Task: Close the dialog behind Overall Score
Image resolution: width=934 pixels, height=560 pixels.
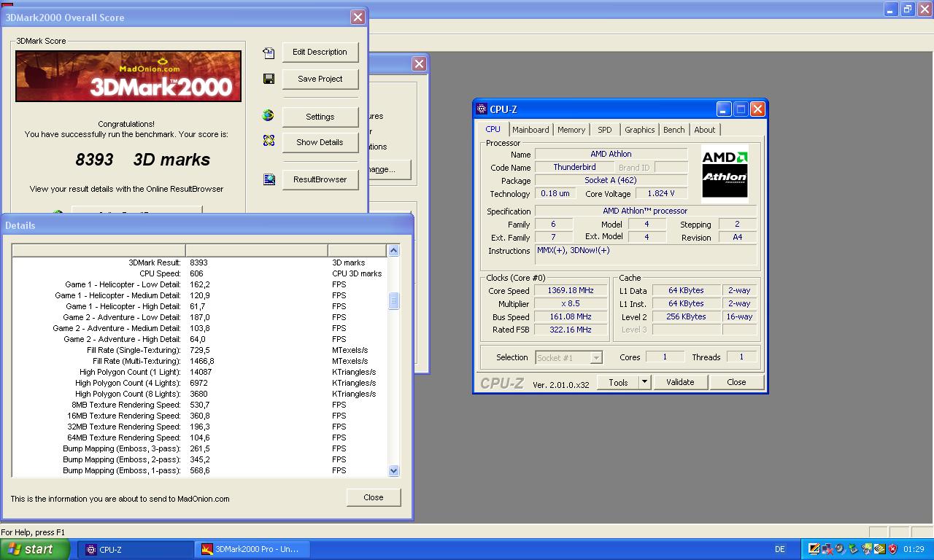Action: click(419, 64)
